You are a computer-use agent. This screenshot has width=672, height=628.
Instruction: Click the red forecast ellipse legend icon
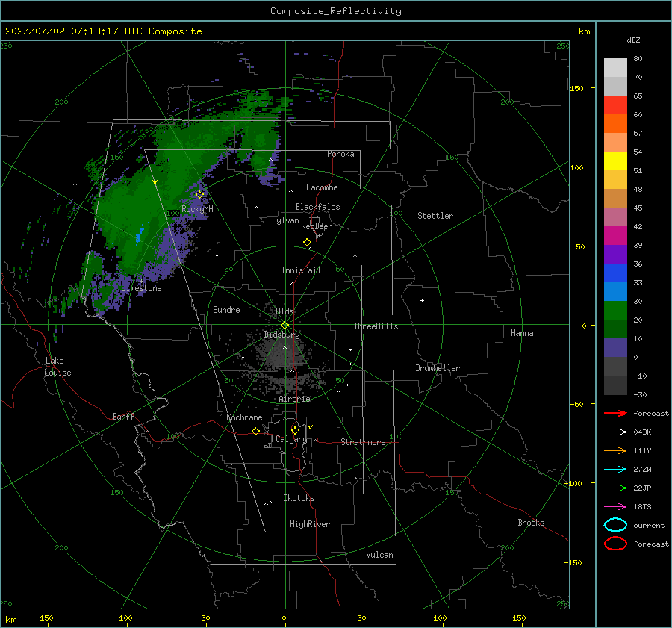click(615, 544)
